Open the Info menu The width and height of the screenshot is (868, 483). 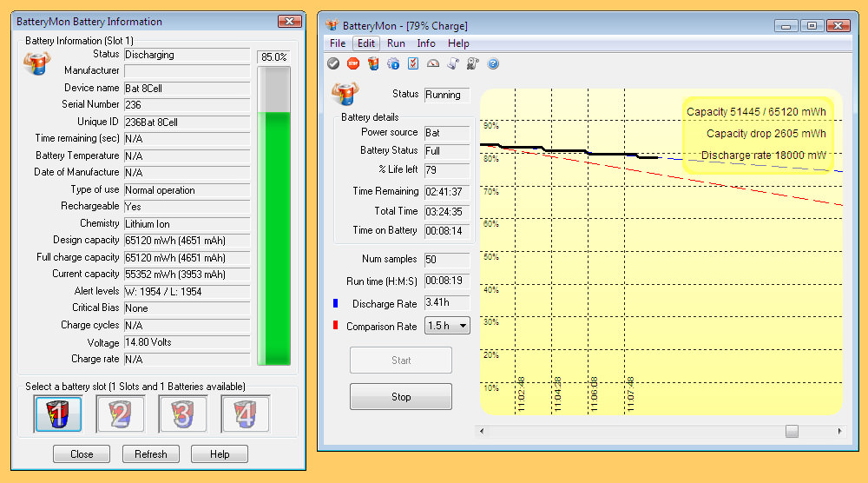pos(426,43)
